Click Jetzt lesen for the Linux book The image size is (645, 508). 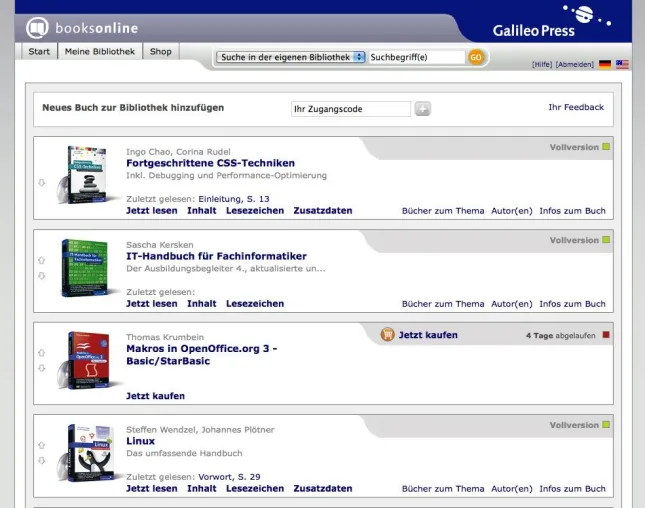[x=151, y=488]
